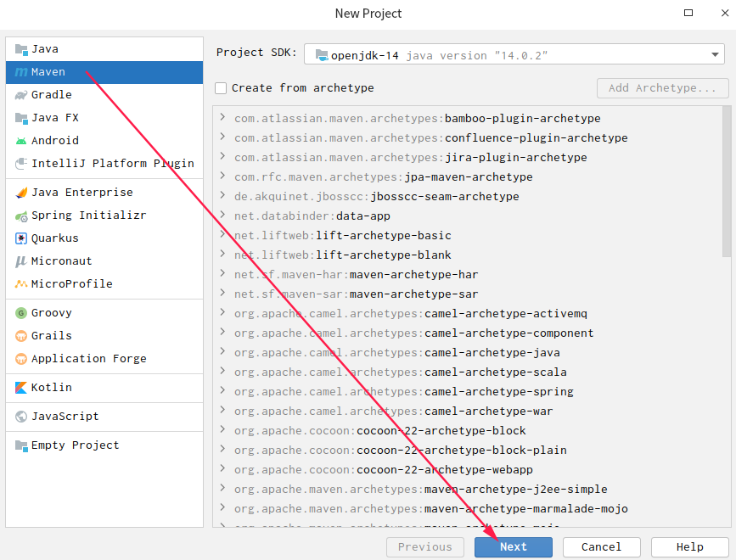
Task: Click the Gradle elephant icon
Action: (21, 95)
